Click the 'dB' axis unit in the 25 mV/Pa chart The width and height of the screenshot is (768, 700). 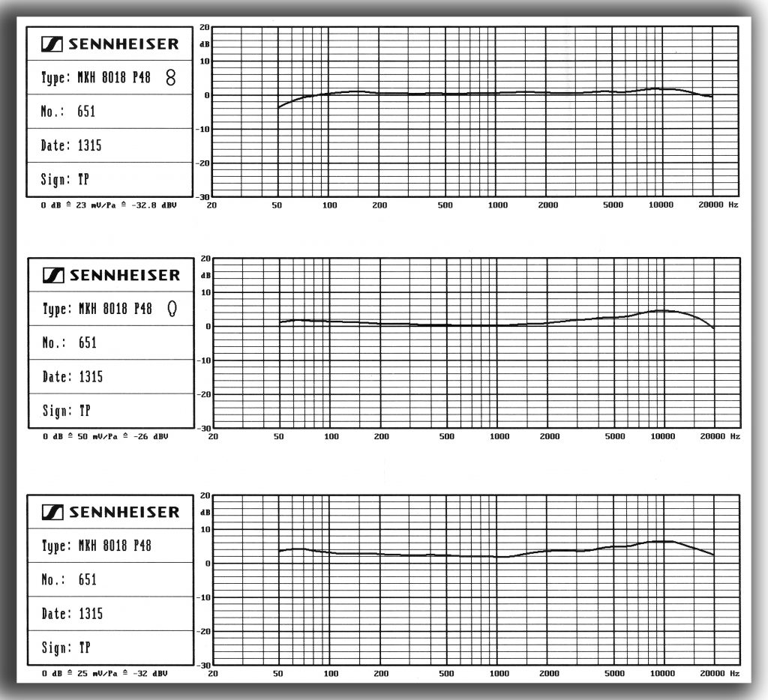(x=205, y=513)
